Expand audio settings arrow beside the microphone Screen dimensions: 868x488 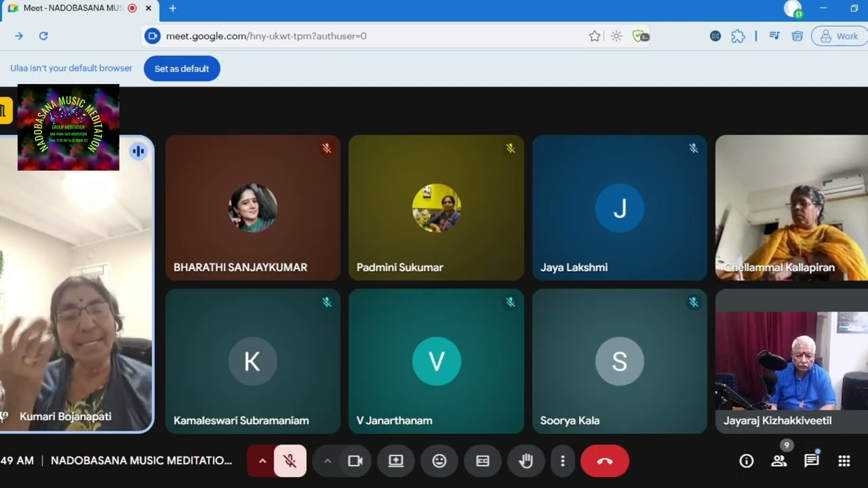[x=262, y=461]
